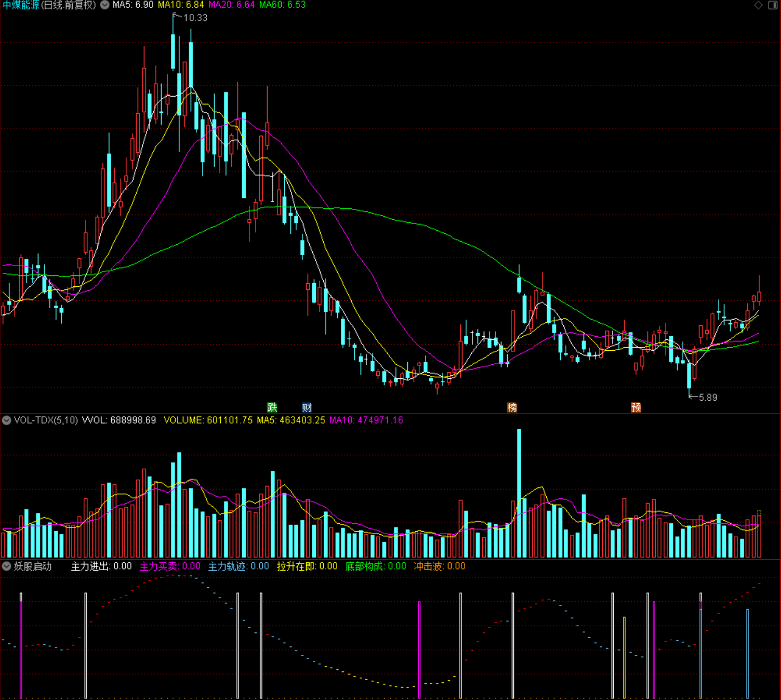This screenshot has height=700, width=781.
Task: Open the VOL-TDX indicator dropdown arrow
Action: (x=7, y=420)
